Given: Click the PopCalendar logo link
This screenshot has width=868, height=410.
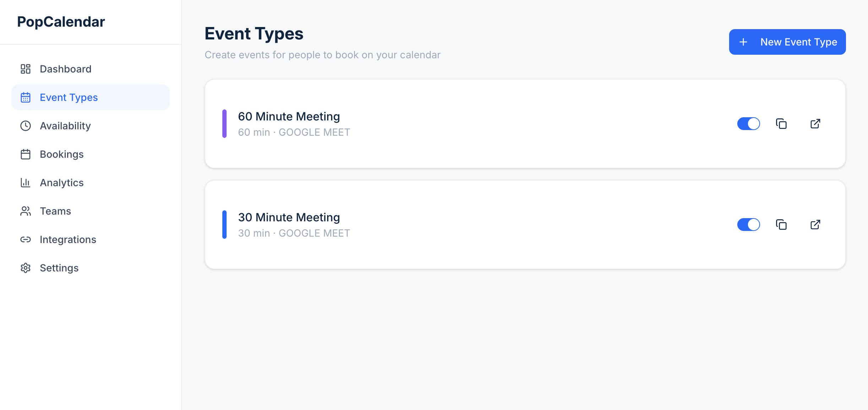Looking at the screenshot, I should [x=61, y=22].
